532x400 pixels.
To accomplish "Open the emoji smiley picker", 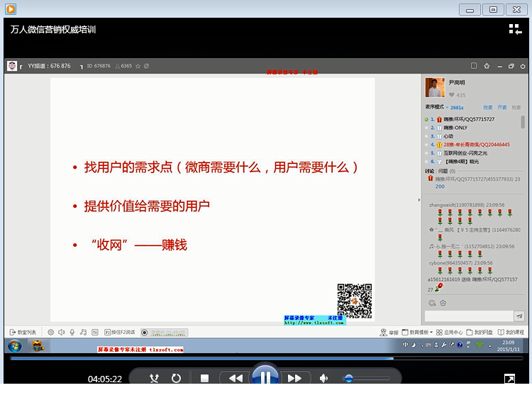I will point(432,303).
